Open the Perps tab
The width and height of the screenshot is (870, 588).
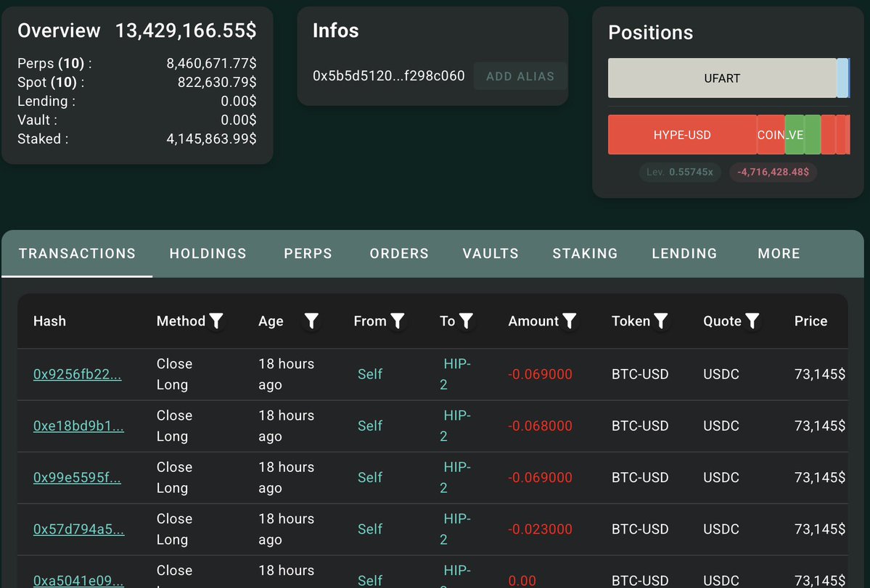308,254
